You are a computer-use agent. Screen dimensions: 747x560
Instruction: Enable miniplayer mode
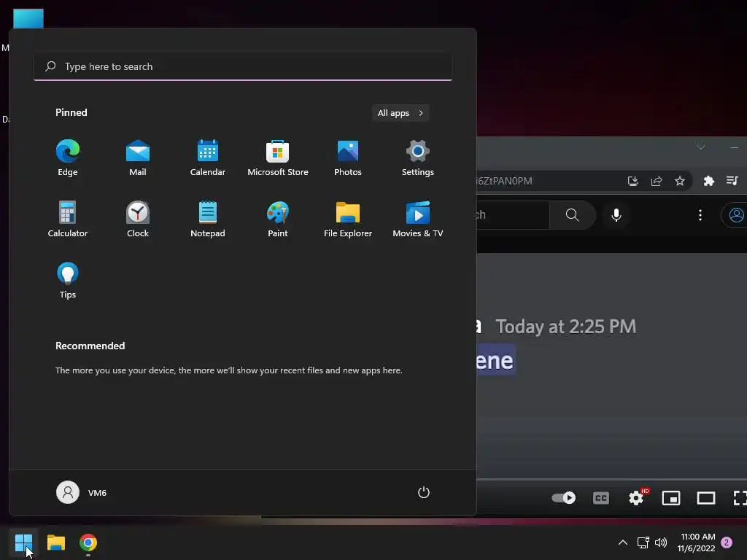pos(671,498)
